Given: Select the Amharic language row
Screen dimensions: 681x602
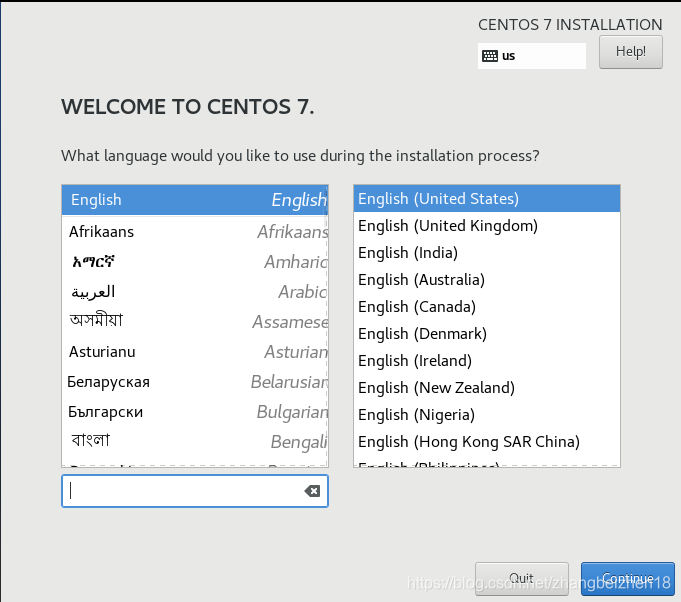Looking at the screenshot, I should (195, 262).
